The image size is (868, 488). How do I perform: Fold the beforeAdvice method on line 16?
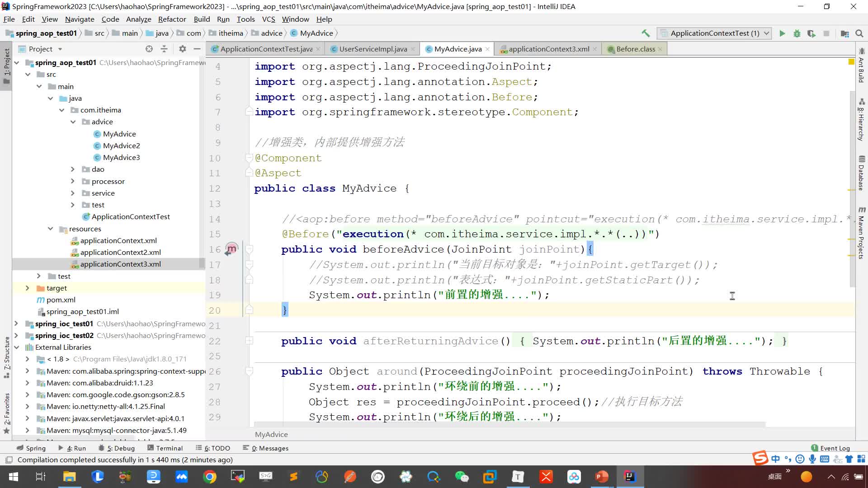click(249, 249)
